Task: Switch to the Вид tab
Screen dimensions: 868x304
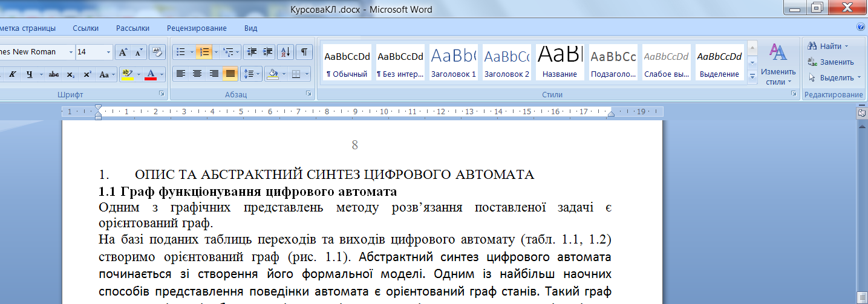Action: click(x=250, y=28)
